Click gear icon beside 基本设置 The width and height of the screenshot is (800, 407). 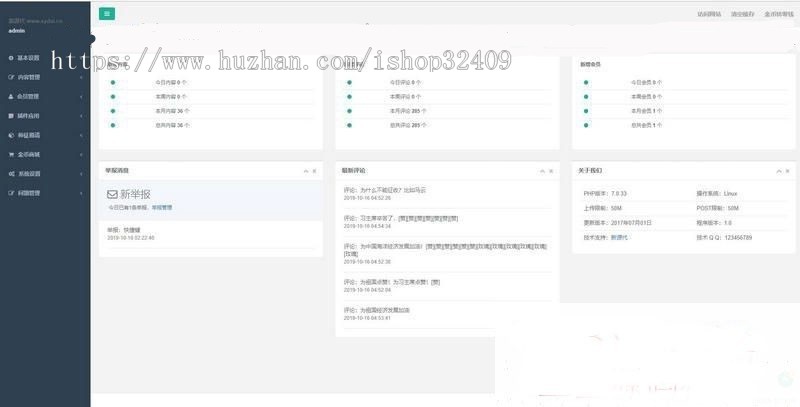click(x=11, y=58)
